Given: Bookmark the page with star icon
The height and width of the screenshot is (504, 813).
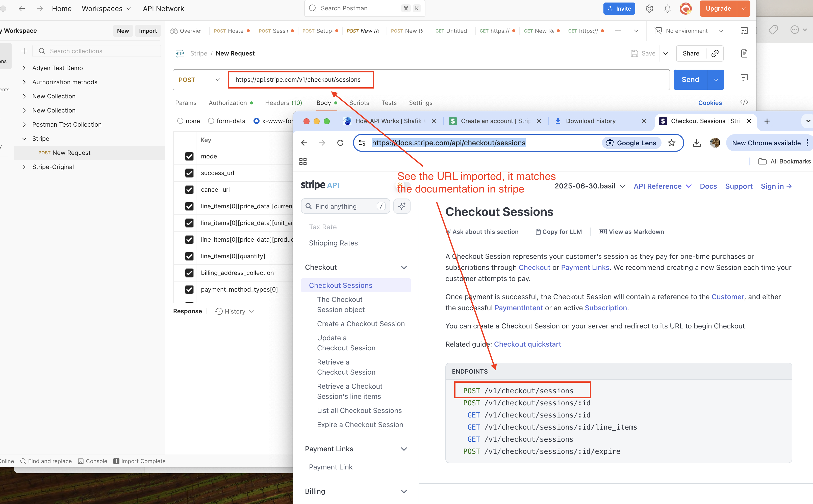Looking at the screenshot, I should 672,143.
